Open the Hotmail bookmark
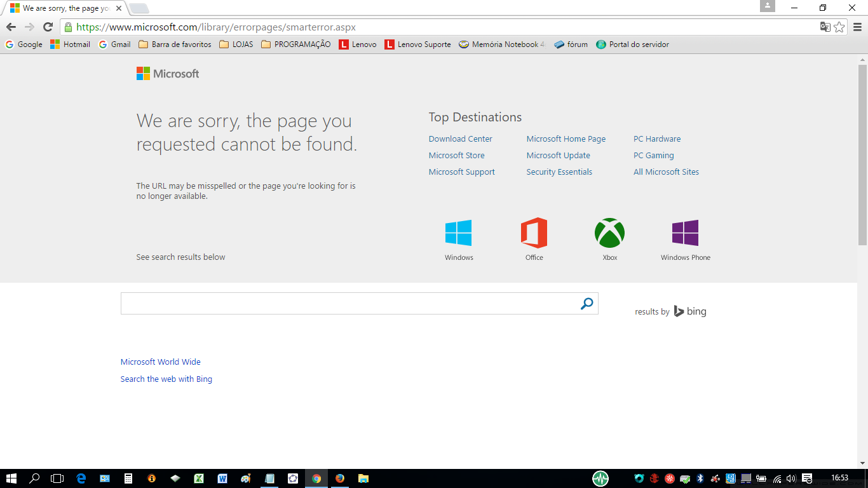This screenshot has height=488, width=868. click(x=70, y=44)
